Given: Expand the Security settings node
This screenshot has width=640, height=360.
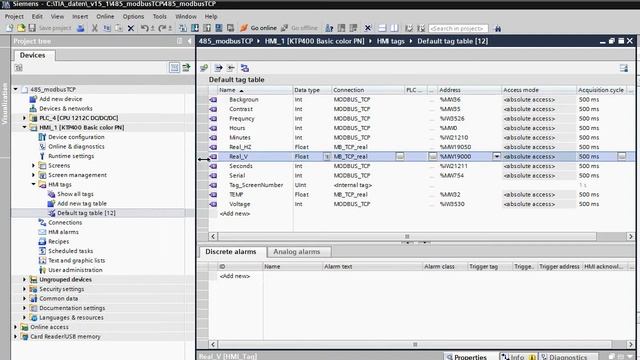Looking at the screenshot, I should (24, 289).
